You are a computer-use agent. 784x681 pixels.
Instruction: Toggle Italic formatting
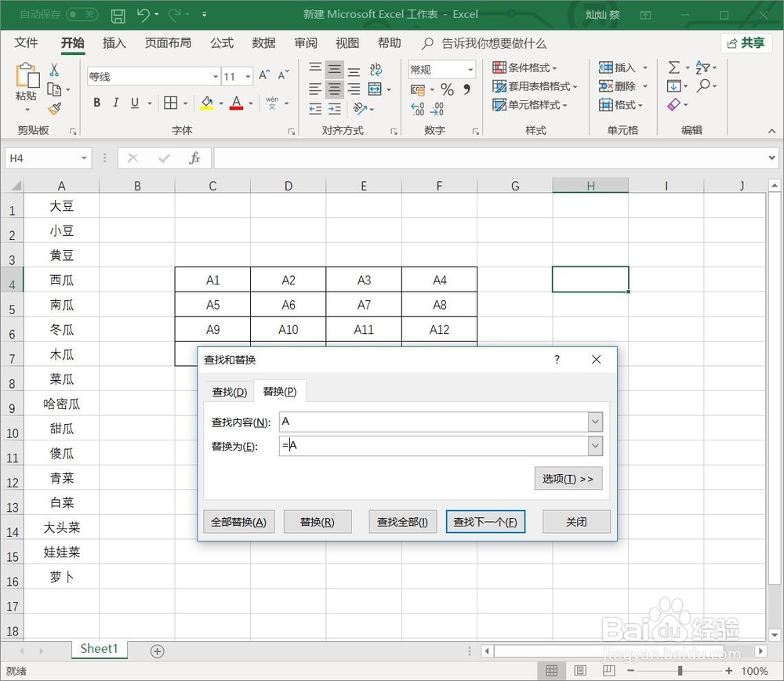pos(115,103)
